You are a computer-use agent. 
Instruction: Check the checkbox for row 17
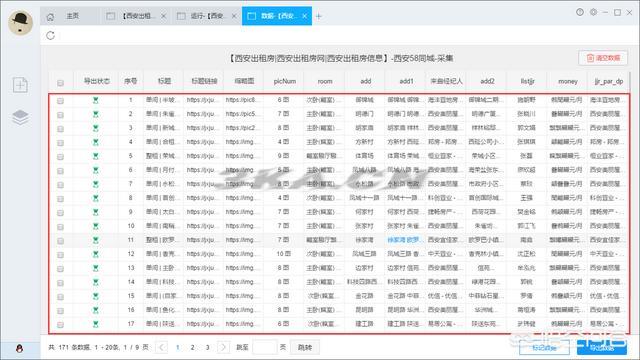pyautogui.click(x=60, y=325)
